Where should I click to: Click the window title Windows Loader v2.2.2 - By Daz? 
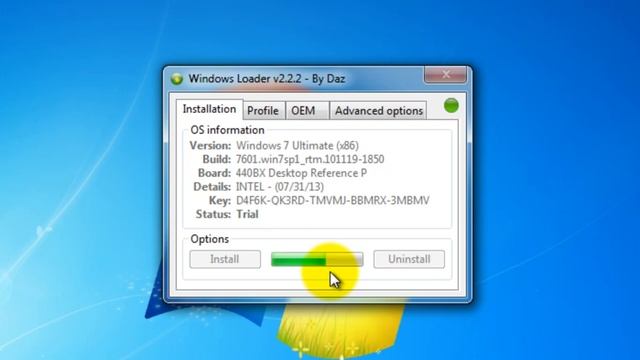coord(267,78)
